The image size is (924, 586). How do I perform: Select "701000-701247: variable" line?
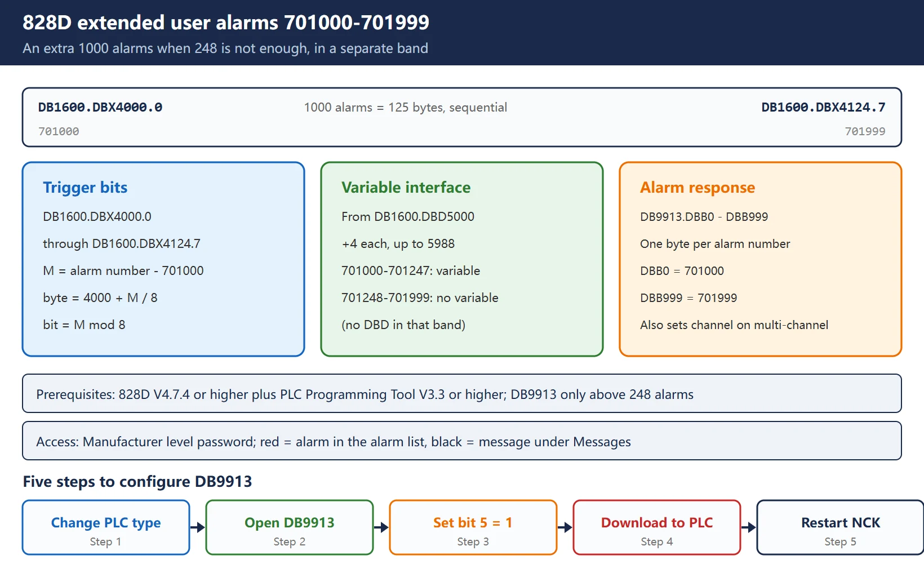411,270
